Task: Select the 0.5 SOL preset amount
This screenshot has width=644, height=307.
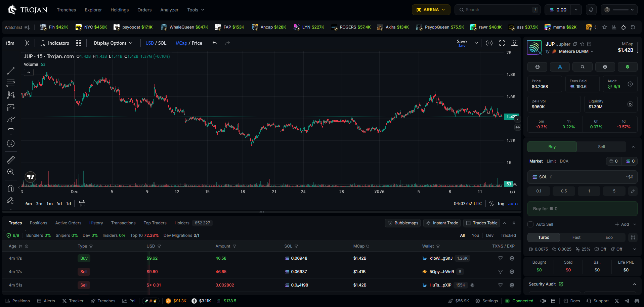Action: tap(563, 191)
